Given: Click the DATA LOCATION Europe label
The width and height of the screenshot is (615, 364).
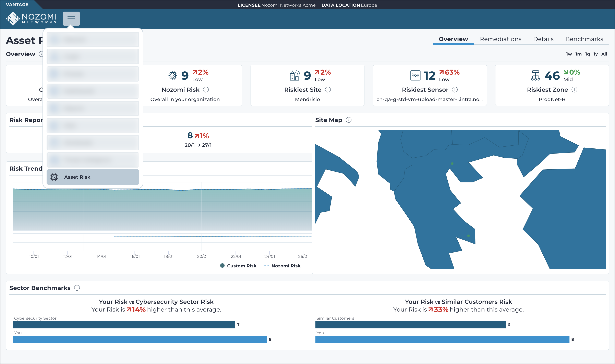Looking at the screenshot, I should [349, 5].
